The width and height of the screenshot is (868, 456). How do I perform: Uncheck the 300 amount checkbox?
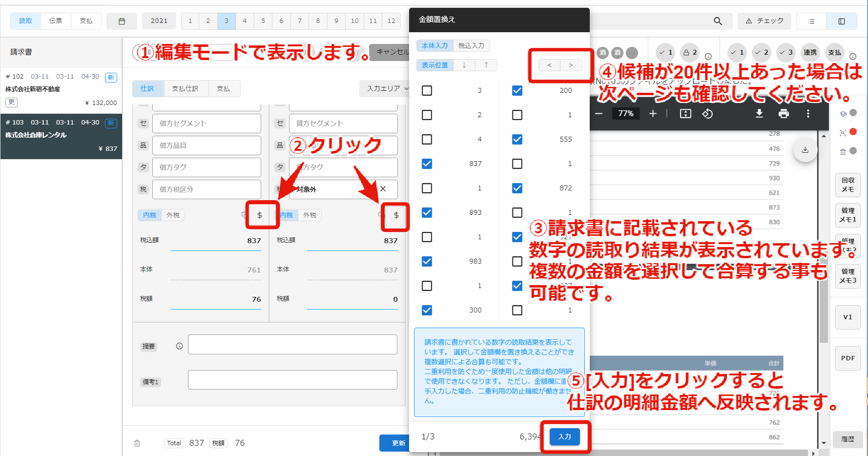[427, 310]
